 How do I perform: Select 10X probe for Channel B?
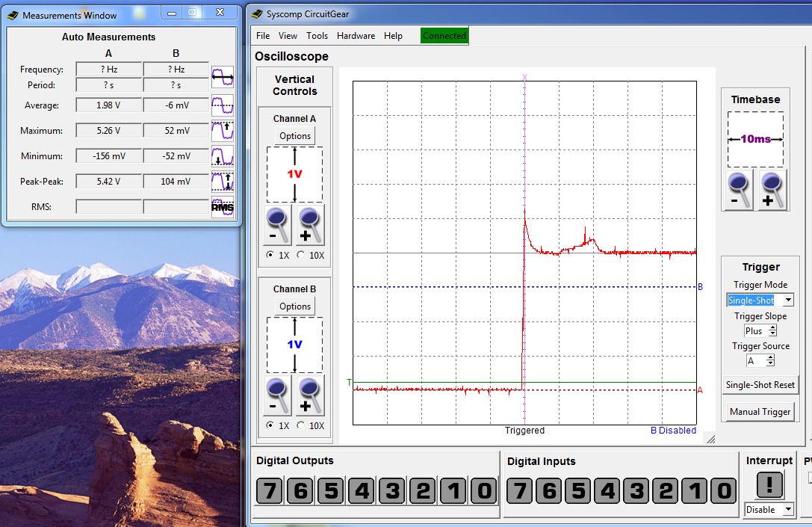point(302,426)
